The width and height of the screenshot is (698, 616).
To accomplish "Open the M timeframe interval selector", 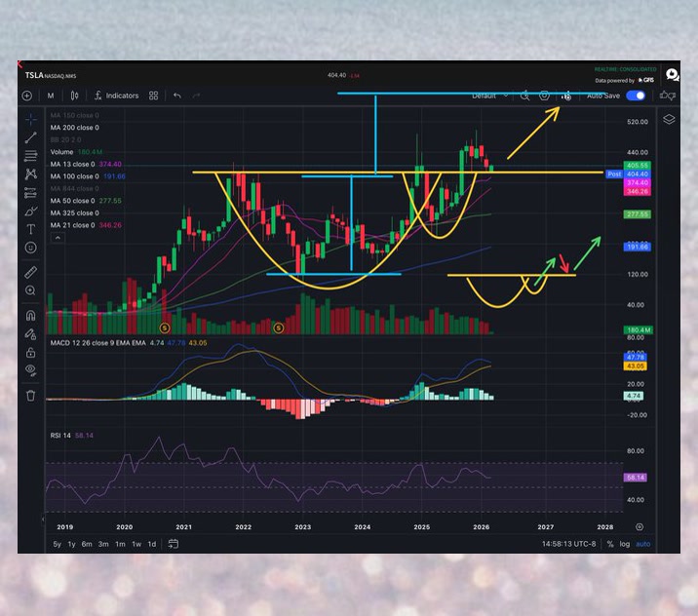I will 51,96.
